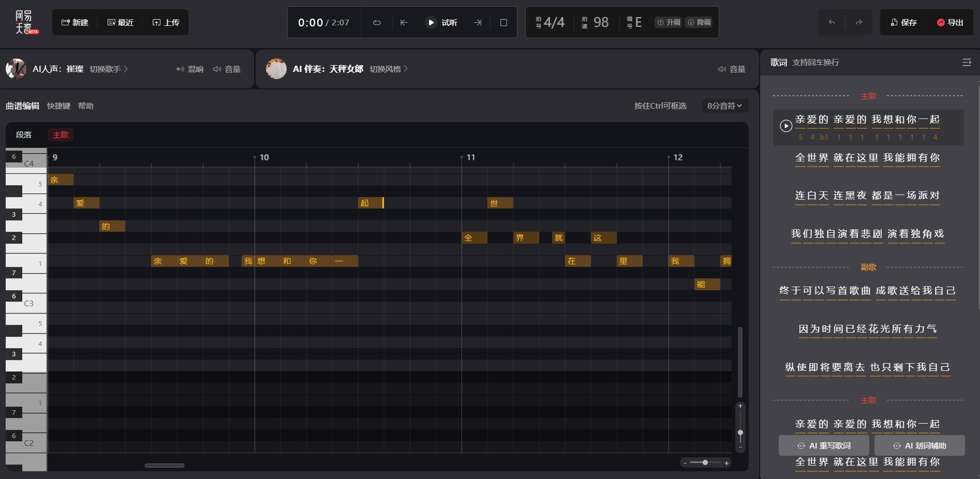Image resolution: width=980 pixels, height=479 pixels.
Task: Adjust the horizontal zoom slider handle
Action: tap(705, 462)
